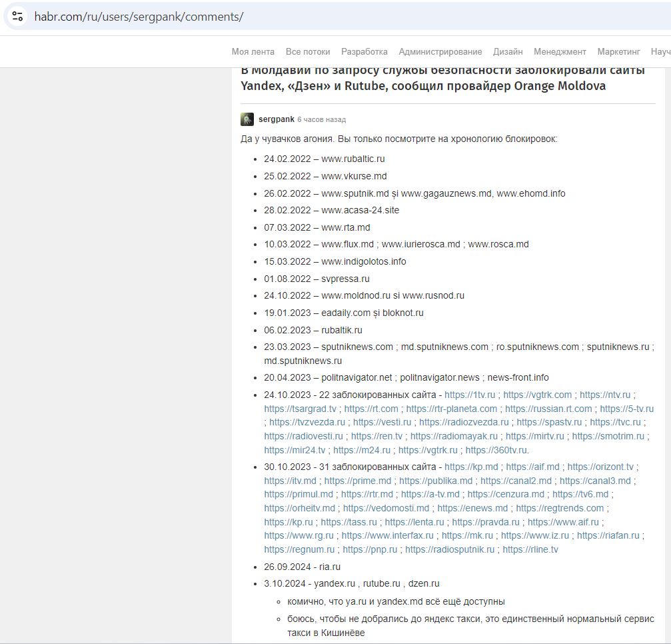This screenshot has width=671, height=644.
Task: Visit the https://smotrim.ru link
Action: [608, 436]
